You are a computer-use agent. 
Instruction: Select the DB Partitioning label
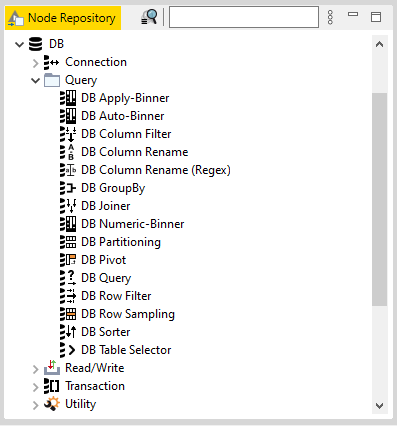point(121,242)
